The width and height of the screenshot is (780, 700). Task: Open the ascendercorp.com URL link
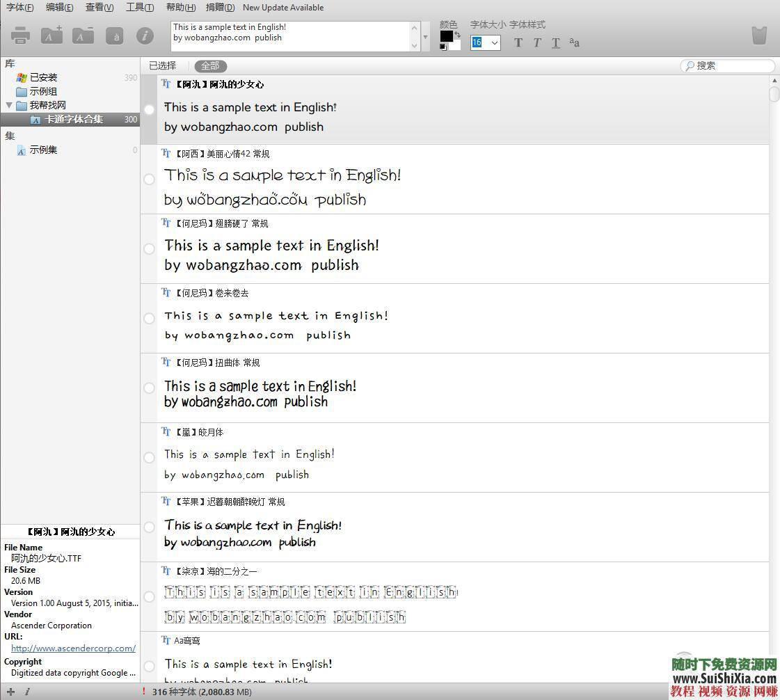click(73, 648)
